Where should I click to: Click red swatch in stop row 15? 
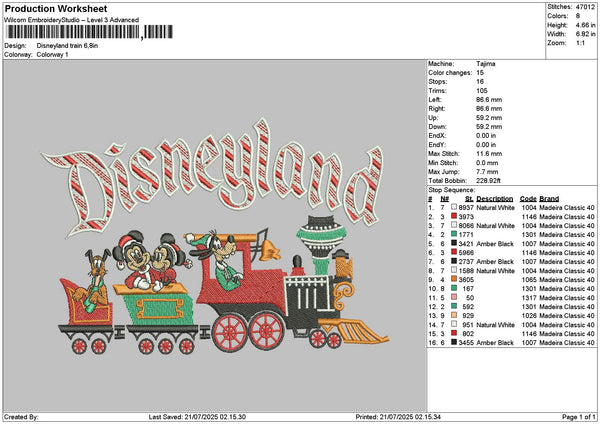click(454, 333)
